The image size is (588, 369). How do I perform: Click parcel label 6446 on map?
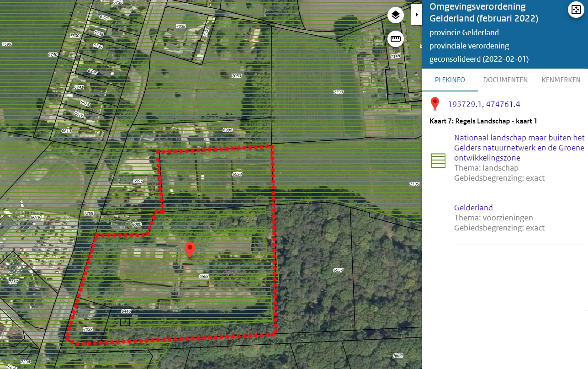(126, 311)
